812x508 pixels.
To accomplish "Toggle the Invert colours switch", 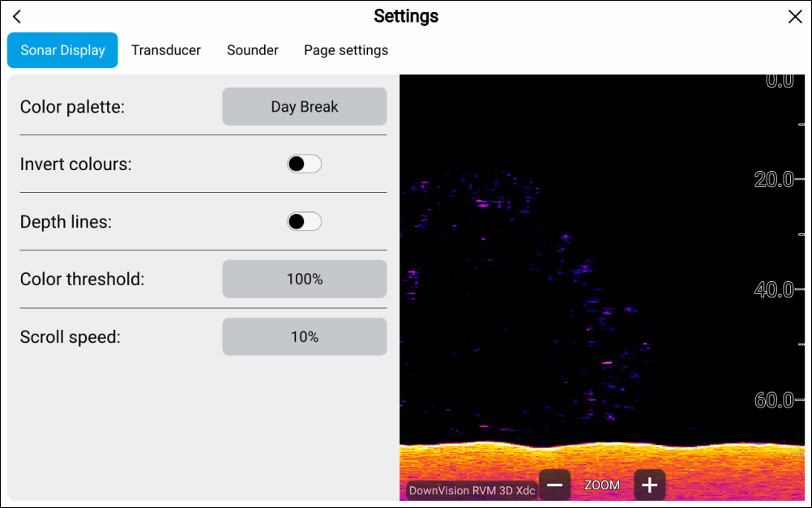I will point(304,164).
